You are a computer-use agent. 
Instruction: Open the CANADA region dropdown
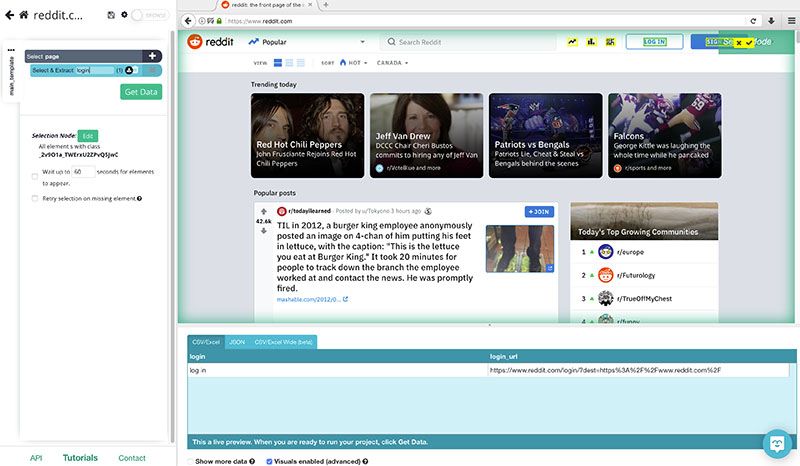point(392,63)
